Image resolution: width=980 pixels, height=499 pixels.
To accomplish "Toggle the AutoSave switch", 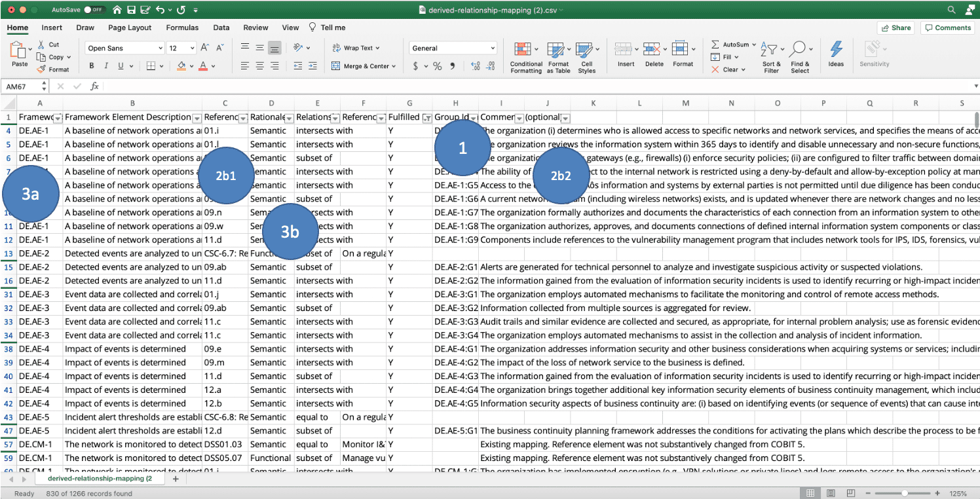I will (95, 10).
